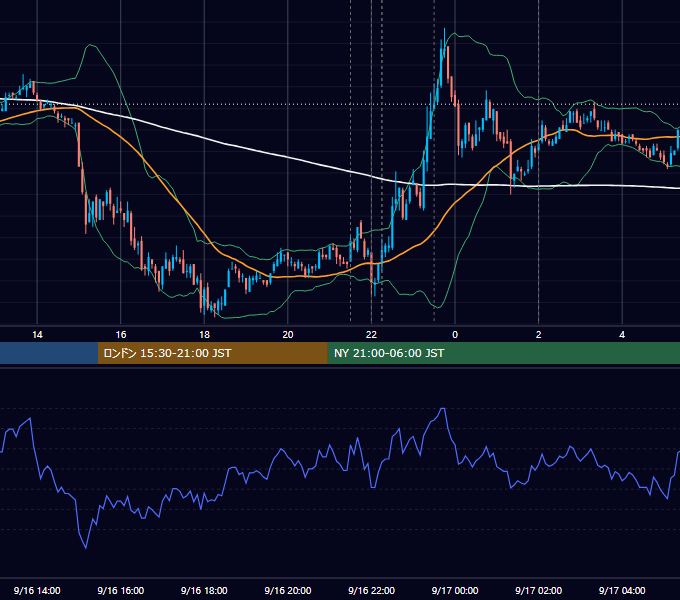Click the 16 hour label on upper chart
This screenshot has height=600, width=680.
pos(121,335)
